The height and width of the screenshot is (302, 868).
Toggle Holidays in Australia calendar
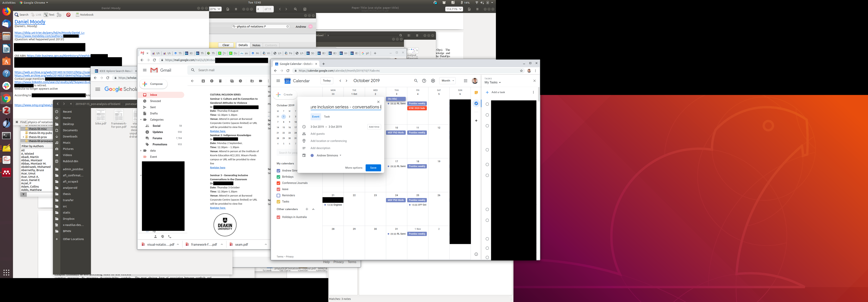click(x=278, y=217)
